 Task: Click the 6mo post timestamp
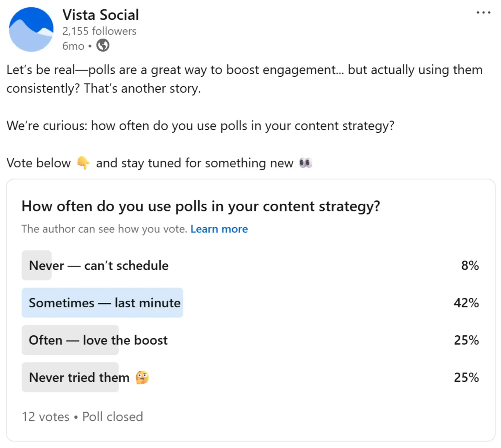pos(73,46)
